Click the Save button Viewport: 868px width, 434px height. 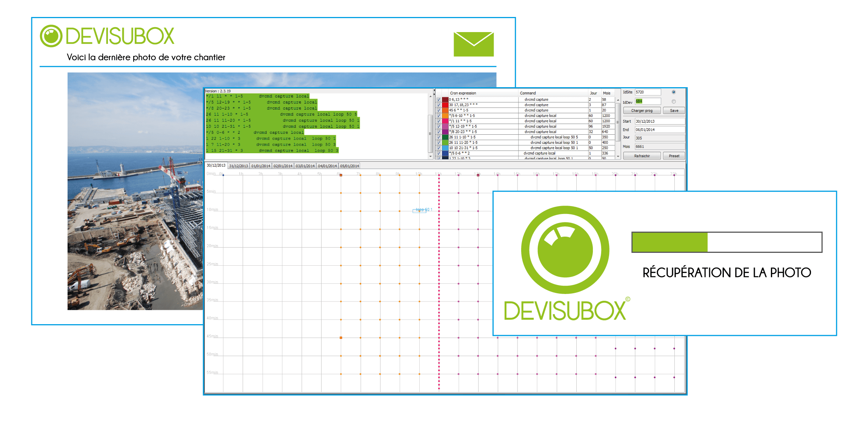coord(674,111)
